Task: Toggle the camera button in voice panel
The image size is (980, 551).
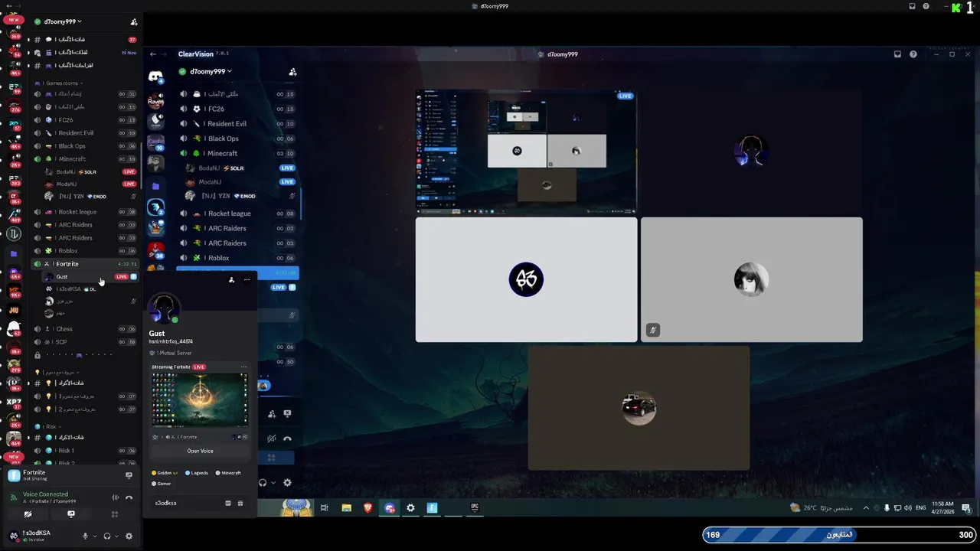Action: click(x=28, y=514)
